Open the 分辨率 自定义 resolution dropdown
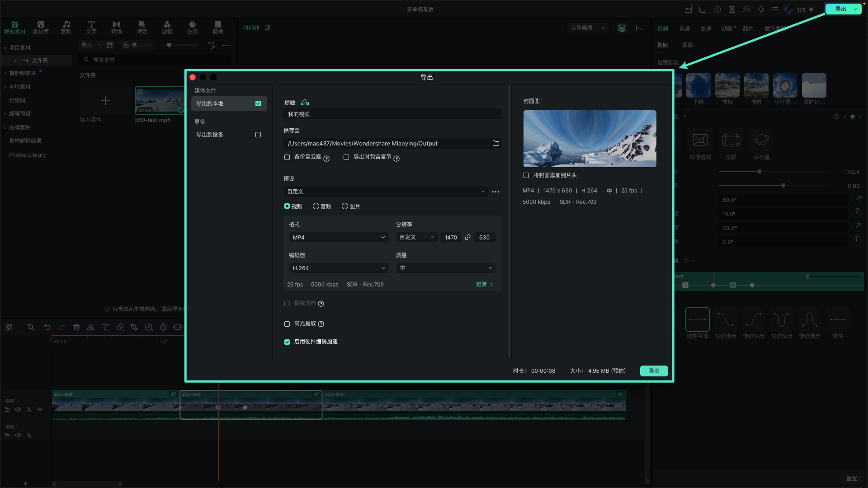Screen dimensions: 868x488 click(x=416, y=237)
